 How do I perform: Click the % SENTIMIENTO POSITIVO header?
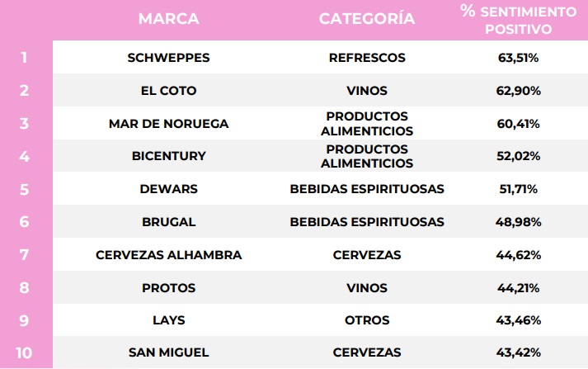pos(518,20)
